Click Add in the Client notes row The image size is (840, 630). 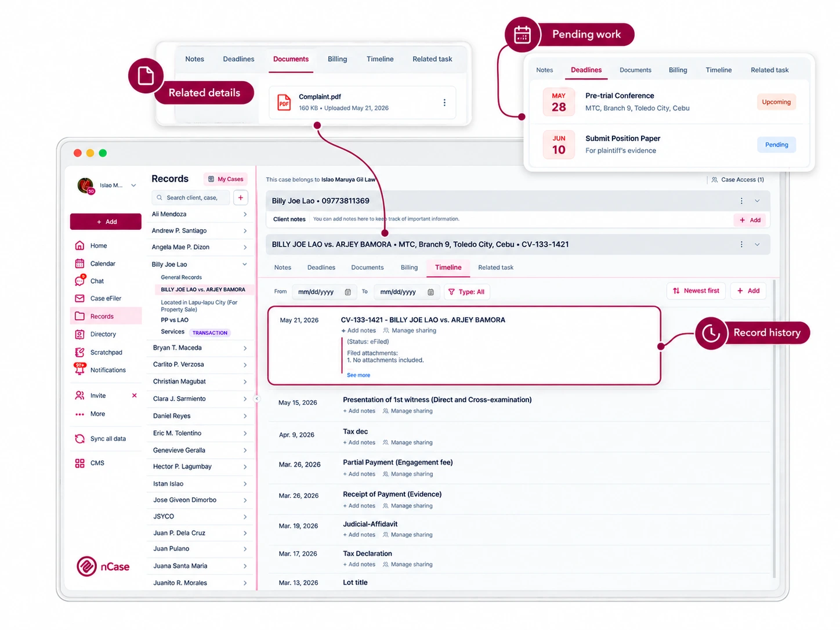click(x=750, y=220)
